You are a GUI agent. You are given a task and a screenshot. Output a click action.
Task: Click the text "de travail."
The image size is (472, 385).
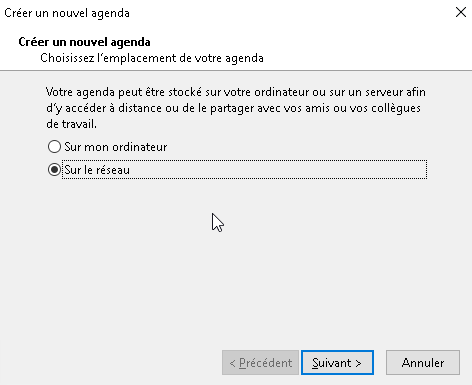pyautogui.click(x=71, y=124)
